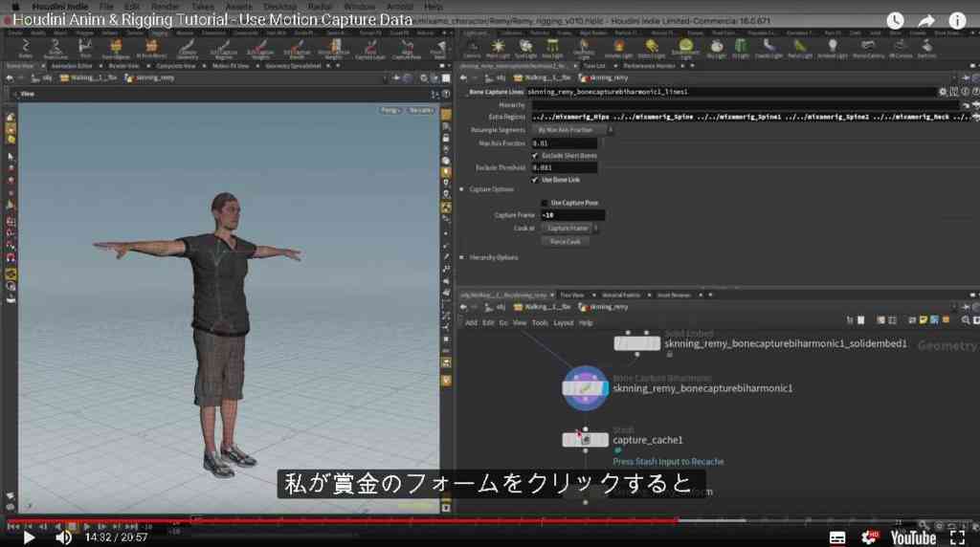This screenshot has width=980, height=547.
Task: Toggle YouTube subtitles icon
Action: tap(837, 537)
